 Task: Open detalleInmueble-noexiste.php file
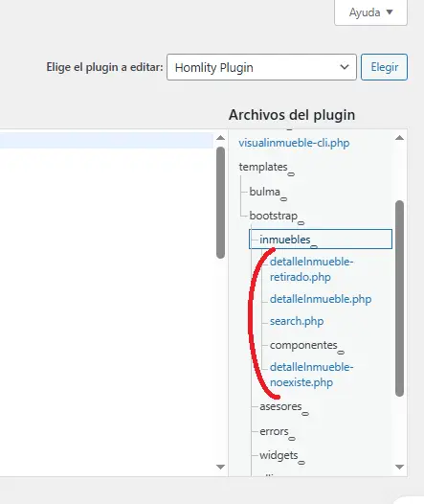(311, 375)
